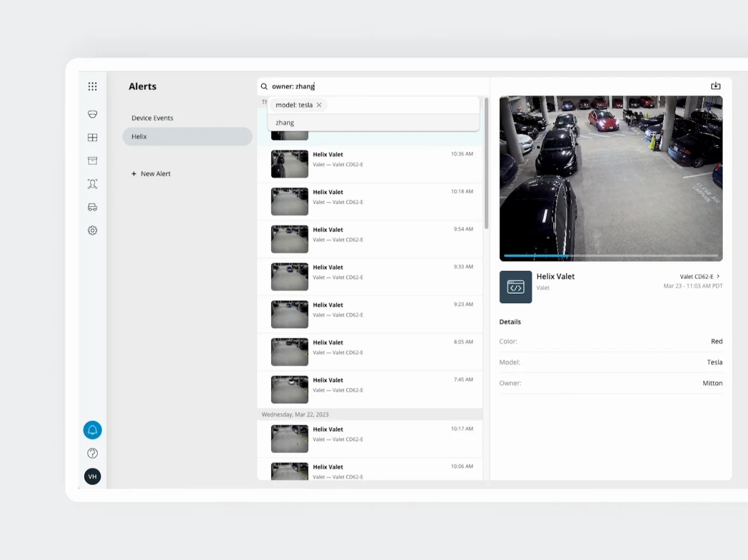Image resolution: width=748 pixels, height=560 pixels.
Task: Open the settings gear icon
Action: pyautogui.click(x=92, y=231)
